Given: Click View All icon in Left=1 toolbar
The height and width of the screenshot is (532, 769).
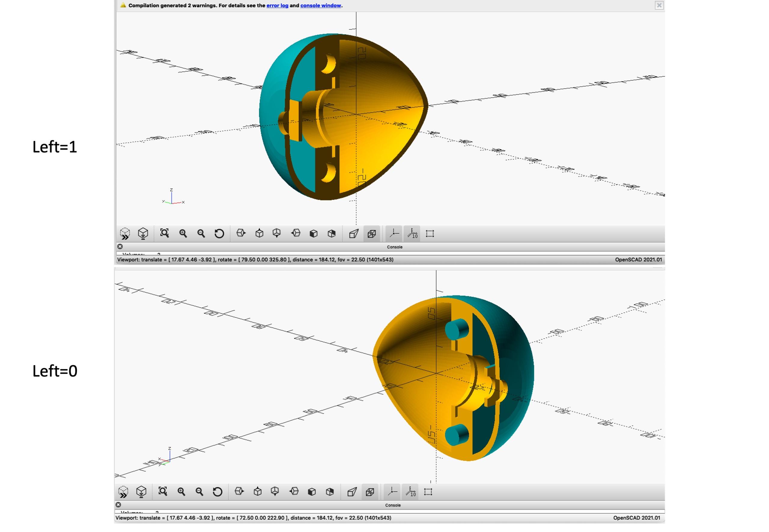Looking at the screenshot, I should tap(164, 233).
